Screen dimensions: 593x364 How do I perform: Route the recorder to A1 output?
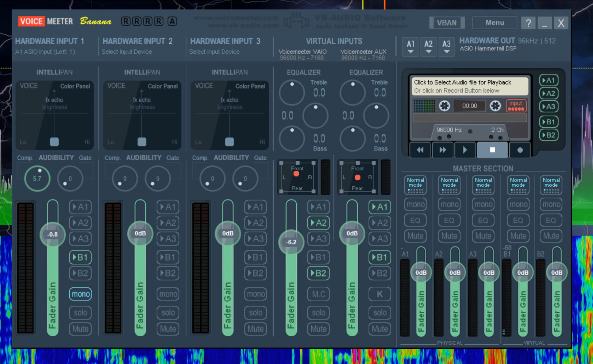pos(548,80)
